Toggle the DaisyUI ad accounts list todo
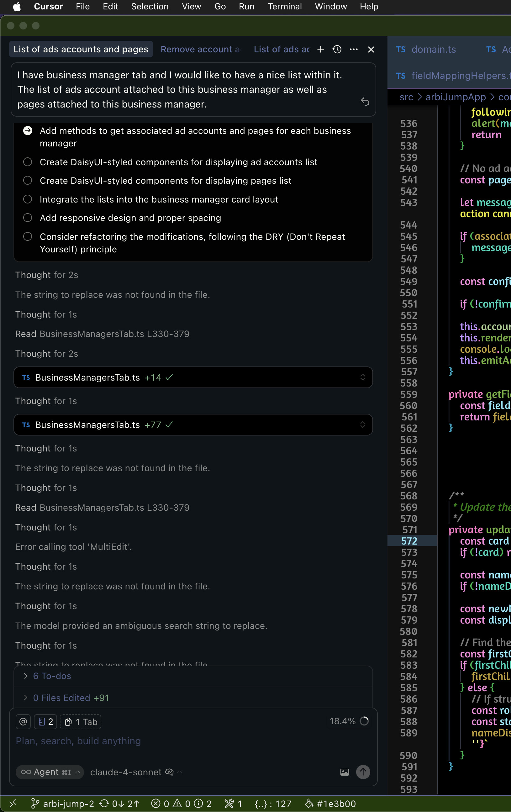Viewport: 511px width, 812px height. 28,162
